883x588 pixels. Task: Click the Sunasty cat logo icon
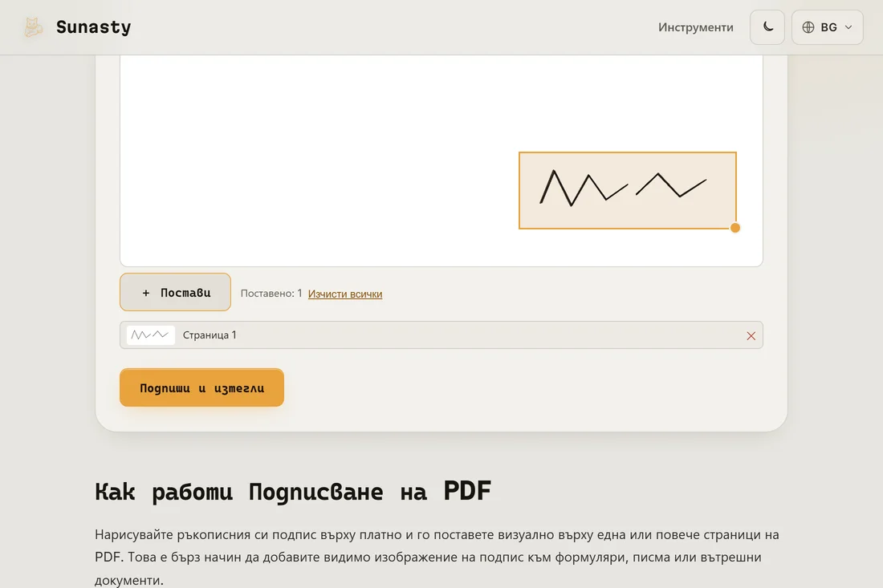[x=33, y=27]
